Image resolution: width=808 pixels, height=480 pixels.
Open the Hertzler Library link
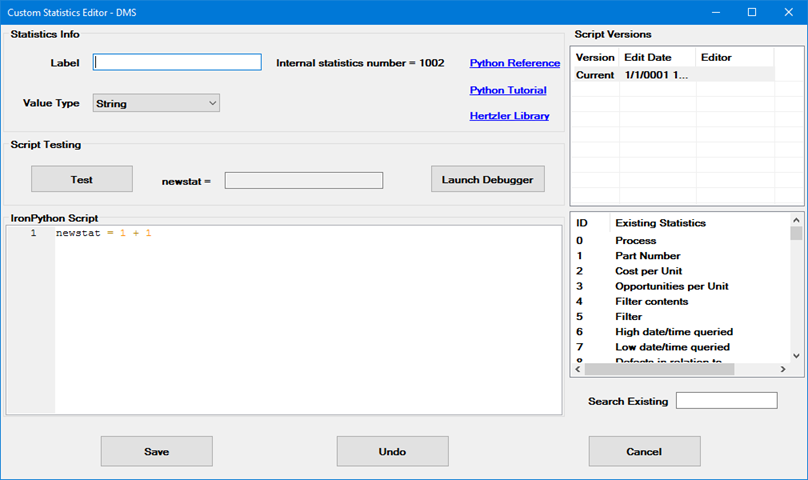click(x=509, y=116)
